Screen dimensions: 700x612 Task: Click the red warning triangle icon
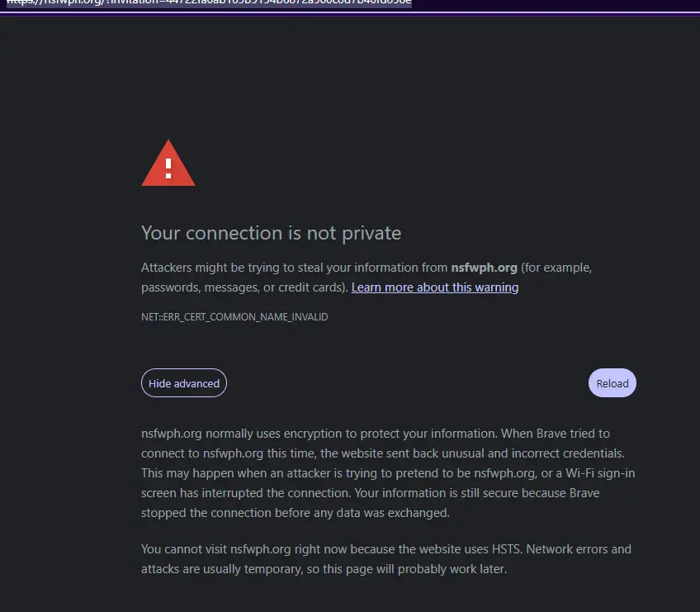(168, 163)
